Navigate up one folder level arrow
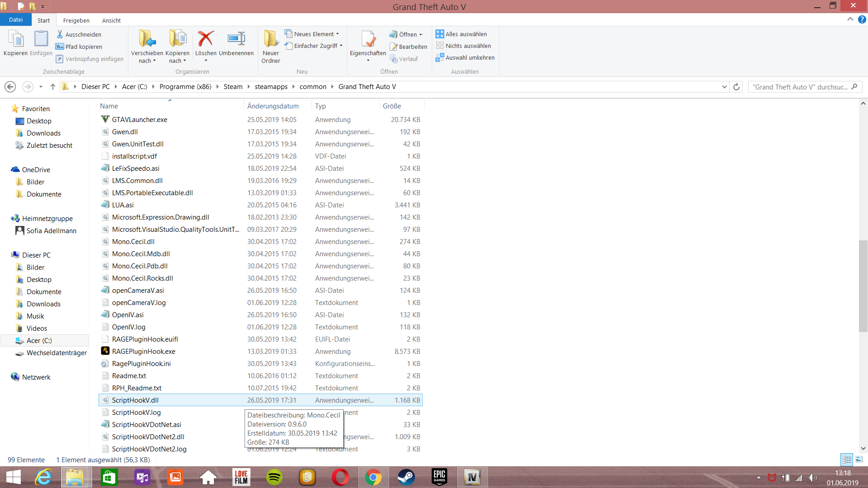Image resolution: width=868 pixels, height=488 pixels. pos(53,87)
